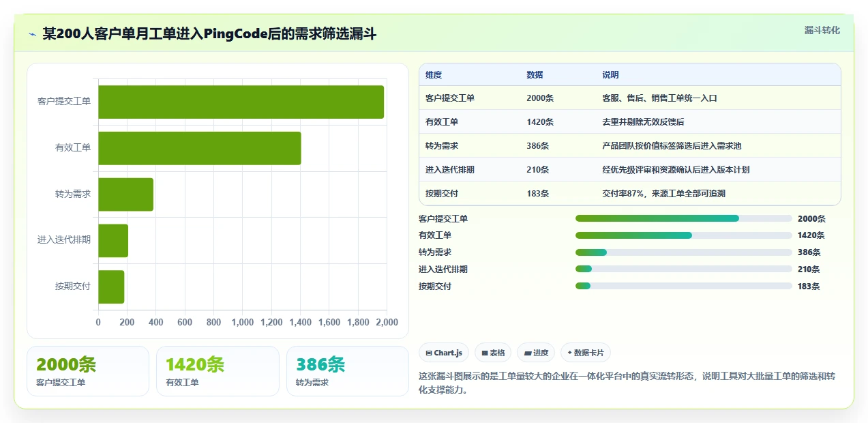The image size is (868, 423).
Task: Click the 进入迭代排期 progress bar at 210条
Action: point(684,269)
